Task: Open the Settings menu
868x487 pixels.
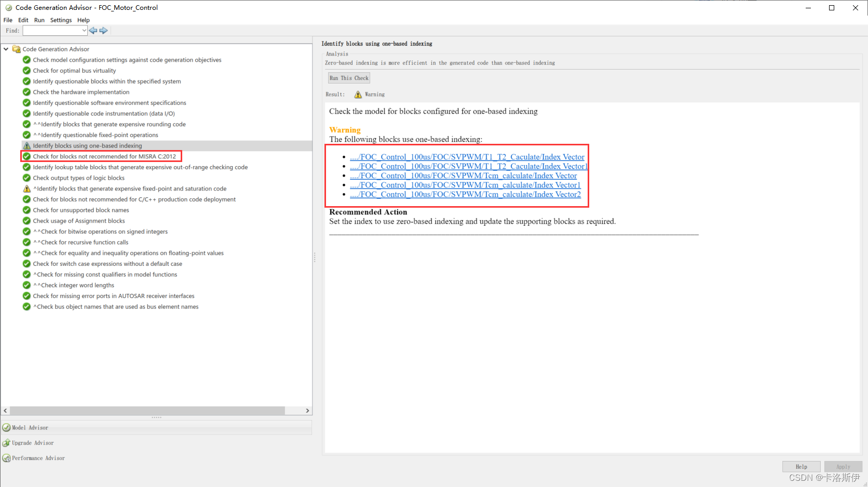Action: click(61, 20)
